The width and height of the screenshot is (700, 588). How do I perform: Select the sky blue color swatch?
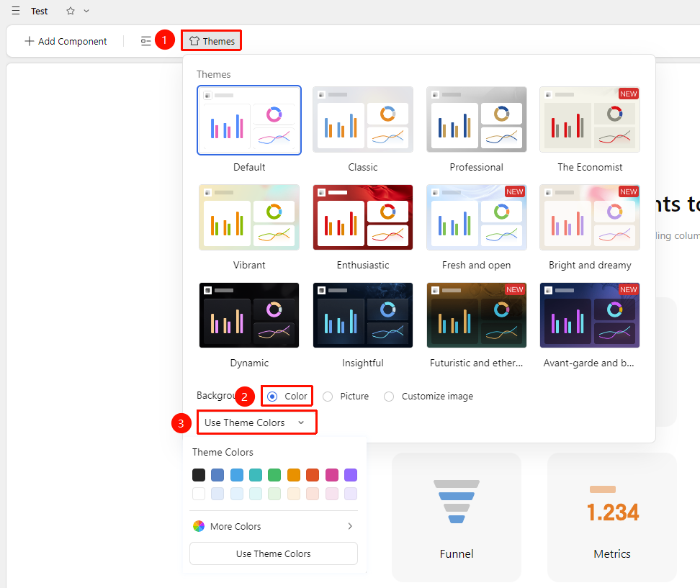pos(237,475)
